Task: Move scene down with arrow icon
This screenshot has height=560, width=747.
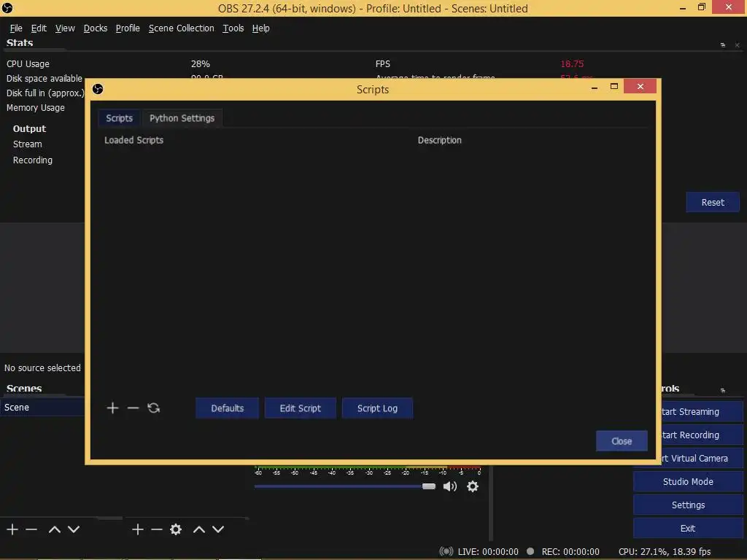Action: click(74, 529)
